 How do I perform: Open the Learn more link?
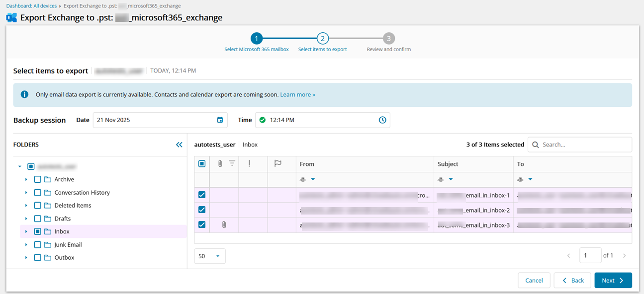click(297, 94)
